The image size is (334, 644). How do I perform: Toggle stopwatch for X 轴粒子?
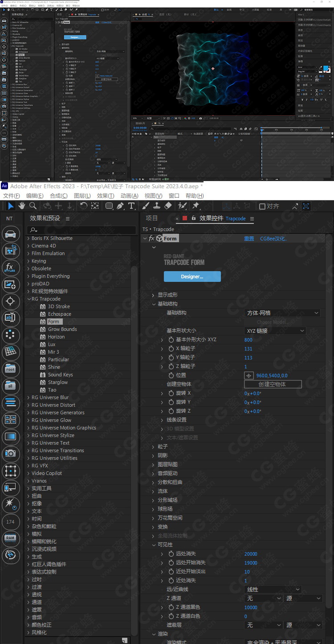(x=171, y=349)
